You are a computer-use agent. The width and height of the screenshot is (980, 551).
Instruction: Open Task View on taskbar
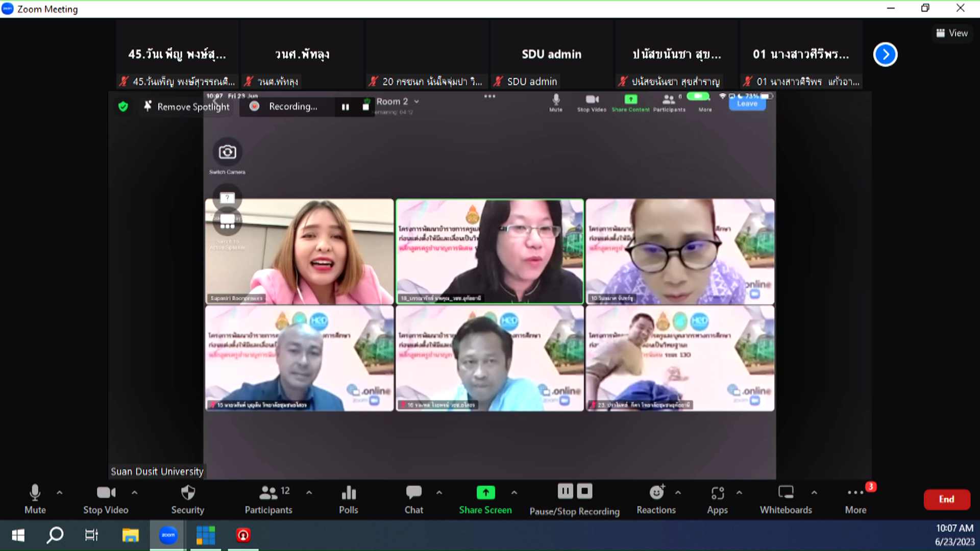pos(91,535)
